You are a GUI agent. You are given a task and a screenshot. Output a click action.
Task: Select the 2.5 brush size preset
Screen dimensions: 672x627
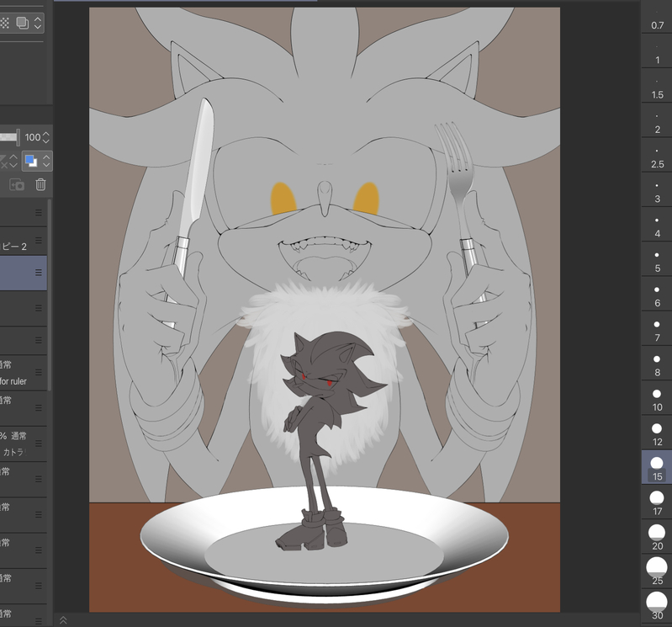pyautogui.click(x=657, y=155)
